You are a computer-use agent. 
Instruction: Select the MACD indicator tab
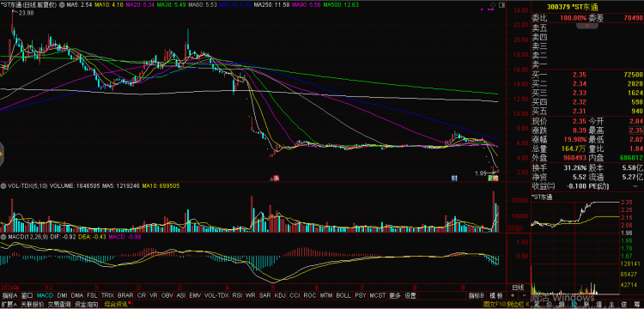coord(45,295)
